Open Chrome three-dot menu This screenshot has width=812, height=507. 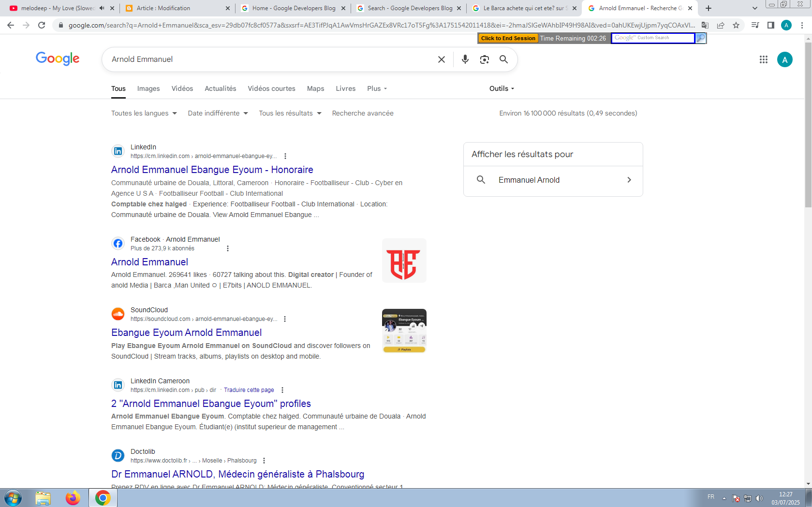802,25
